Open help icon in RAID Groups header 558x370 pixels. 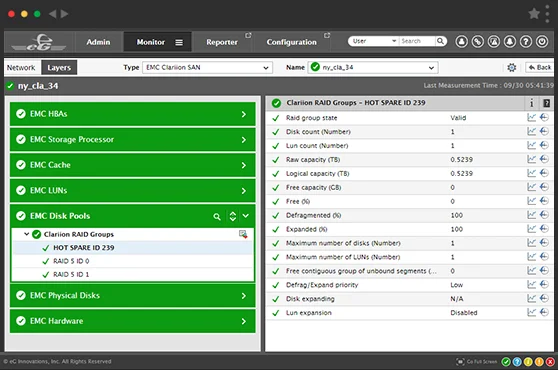[x=546, y=103]
